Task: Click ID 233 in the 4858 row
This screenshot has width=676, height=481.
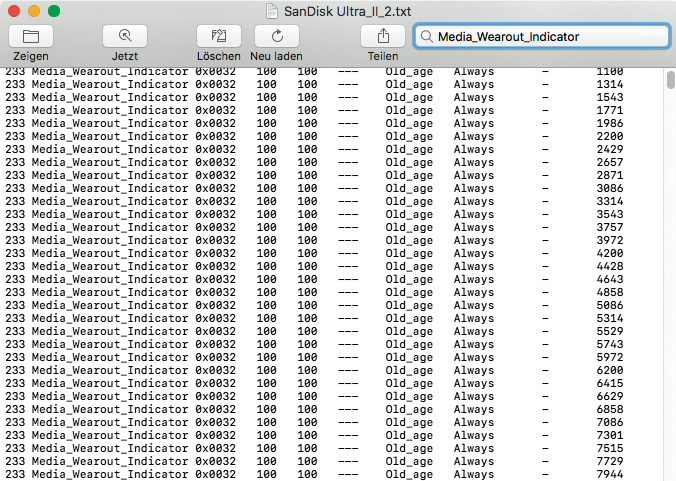Action: tap(15, 292)
